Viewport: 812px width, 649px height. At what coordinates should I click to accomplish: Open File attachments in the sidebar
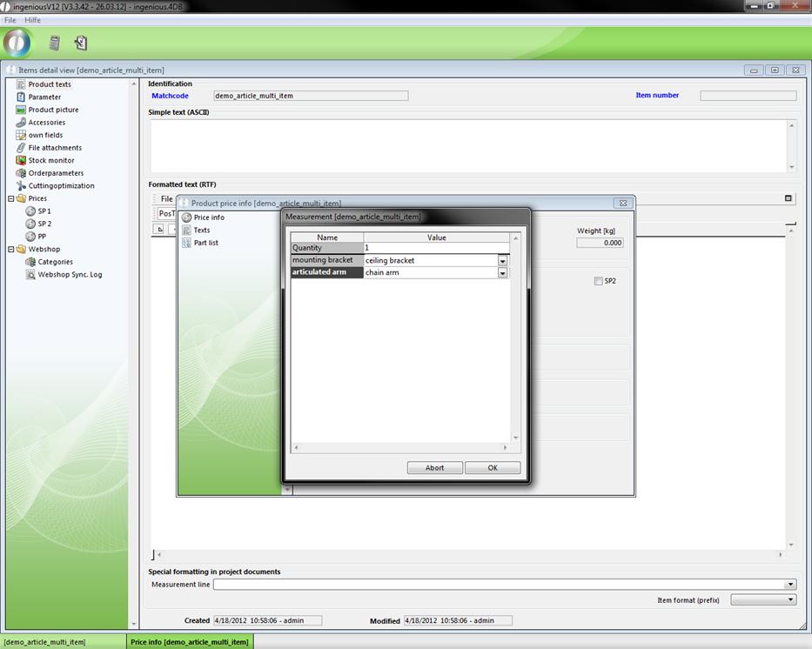(54, 148)
